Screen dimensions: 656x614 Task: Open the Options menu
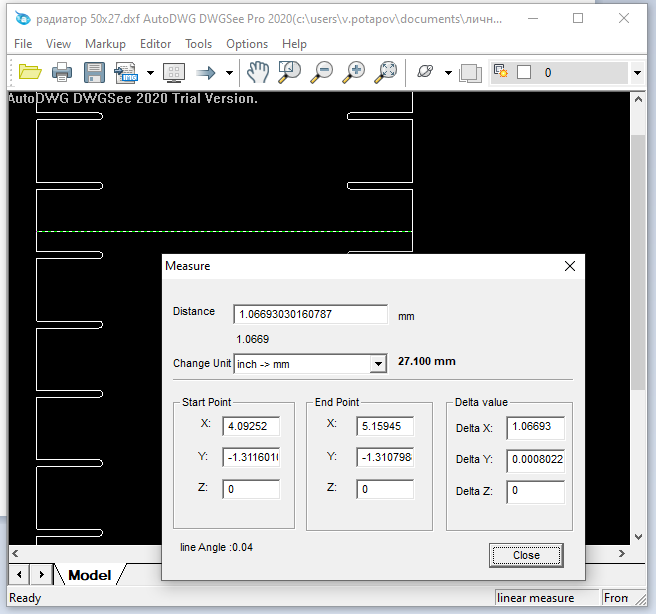point(247,44)
